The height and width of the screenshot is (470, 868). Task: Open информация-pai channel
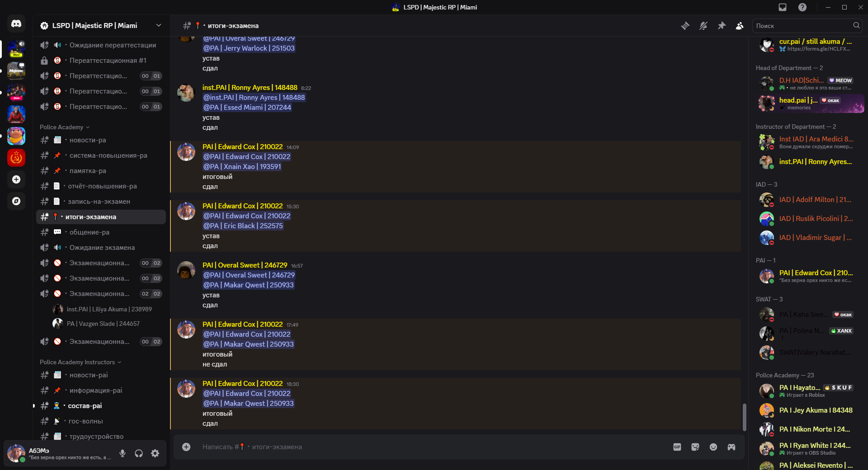pyautogui.click(x=101, y=390)
